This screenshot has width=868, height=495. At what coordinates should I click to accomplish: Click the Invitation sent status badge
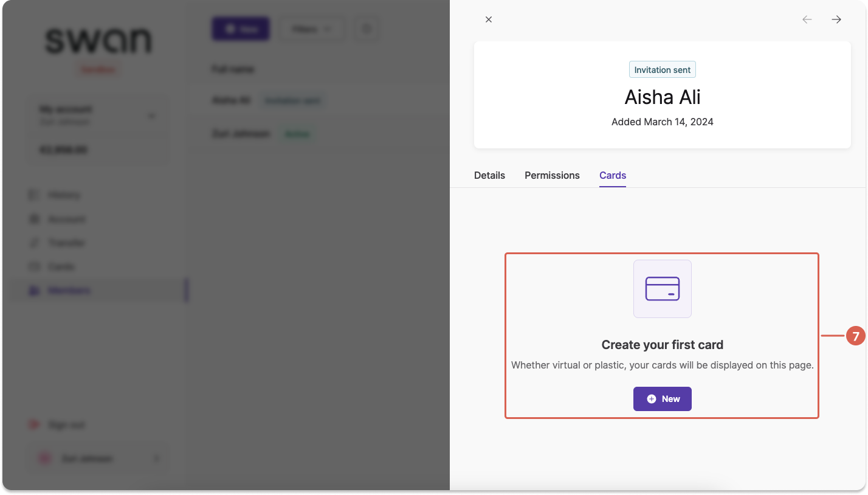(x=663, y=70)
